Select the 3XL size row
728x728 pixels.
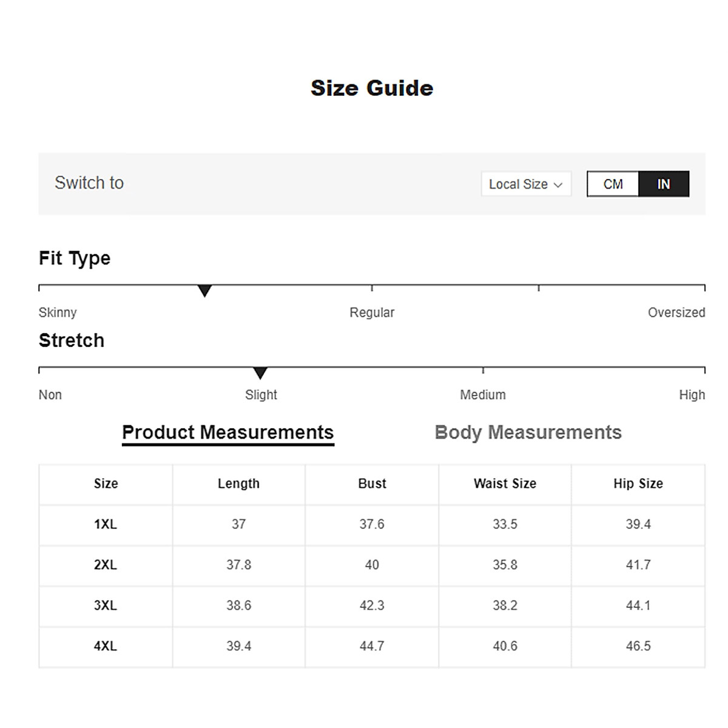coord(106,605)
